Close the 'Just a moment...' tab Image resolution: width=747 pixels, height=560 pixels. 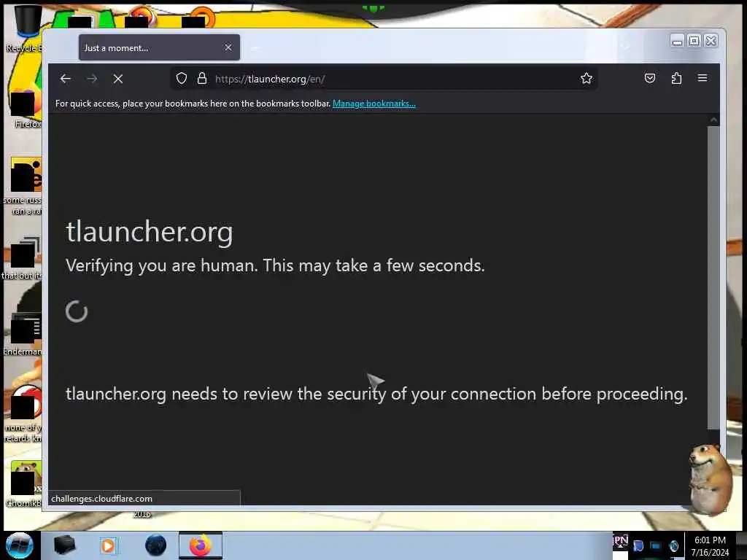tap(228, 47)
